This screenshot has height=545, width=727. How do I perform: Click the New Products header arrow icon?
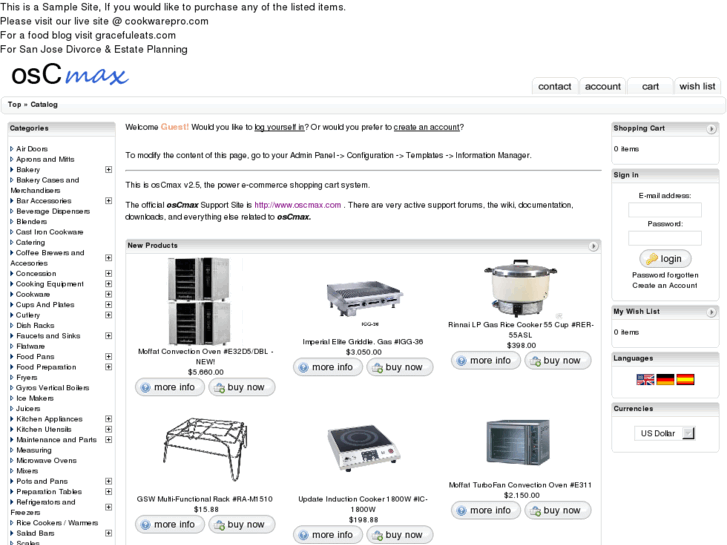click(594, 245)
